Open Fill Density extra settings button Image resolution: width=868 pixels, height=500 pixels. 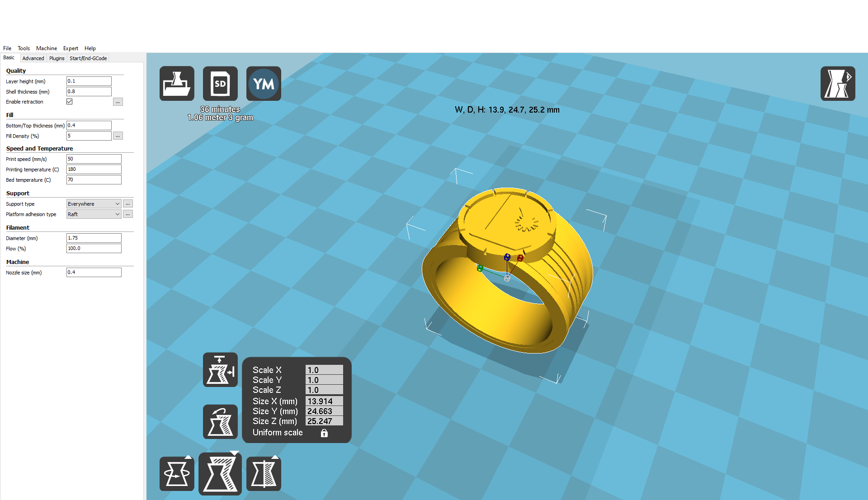click(x=118, y=136)
